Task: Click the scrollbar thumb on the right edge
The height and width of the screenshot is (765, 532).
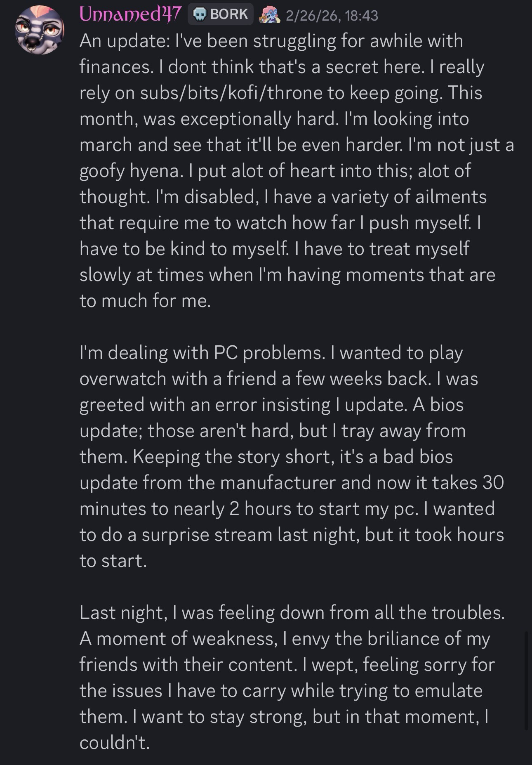Action: click(526, 681)
